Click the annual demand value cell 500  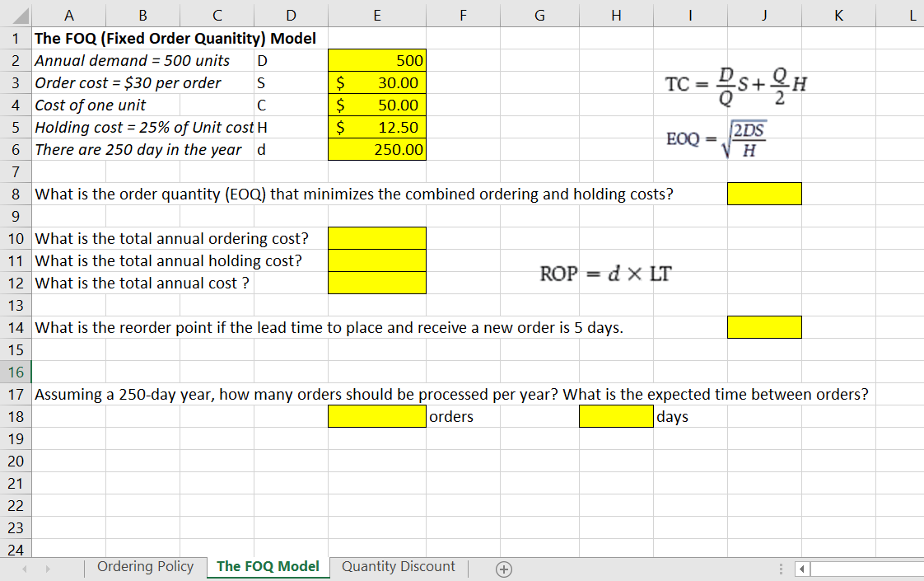[x=377, y=61]
